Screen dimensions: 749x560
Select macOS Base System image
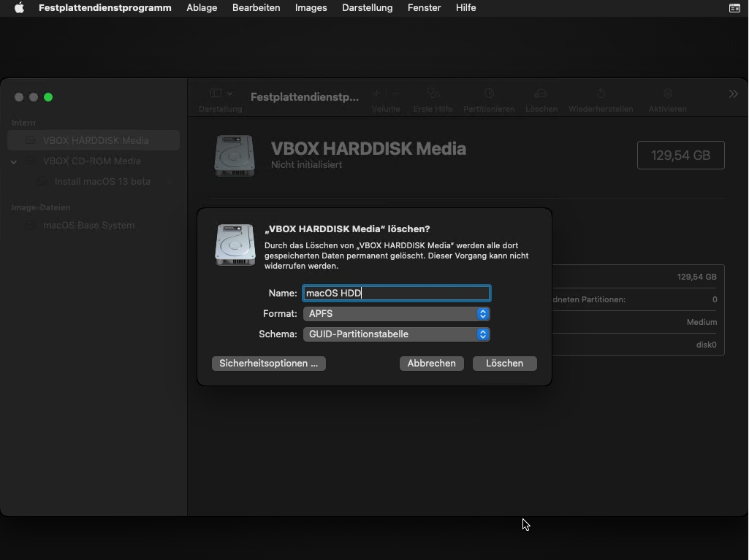click(x=89, y=226)
